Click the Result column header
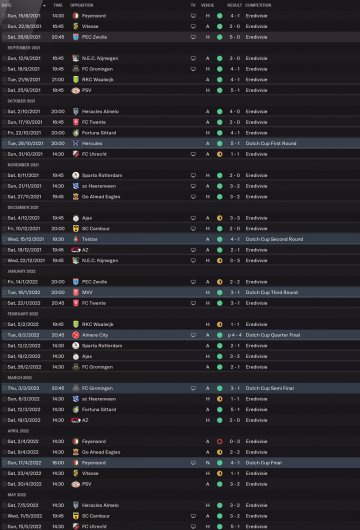The height and width of the screenshot is (530, 360). coord(234,5)
